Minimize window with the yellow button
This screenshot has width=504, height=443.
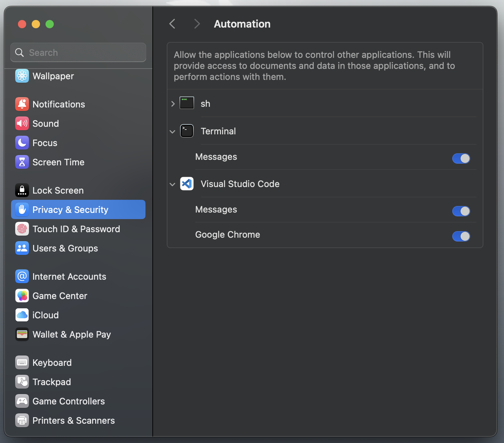36,24
